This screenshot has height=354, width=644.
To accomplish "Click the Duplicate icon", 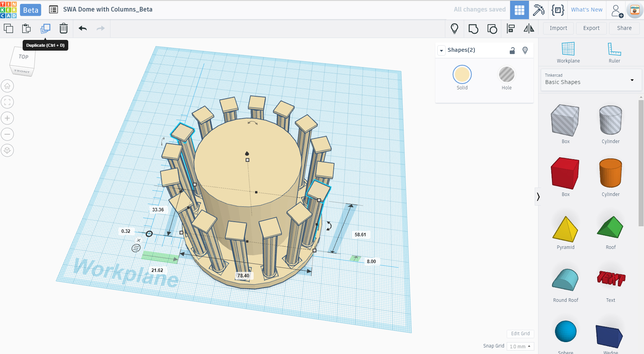I will tap(45, 28).
